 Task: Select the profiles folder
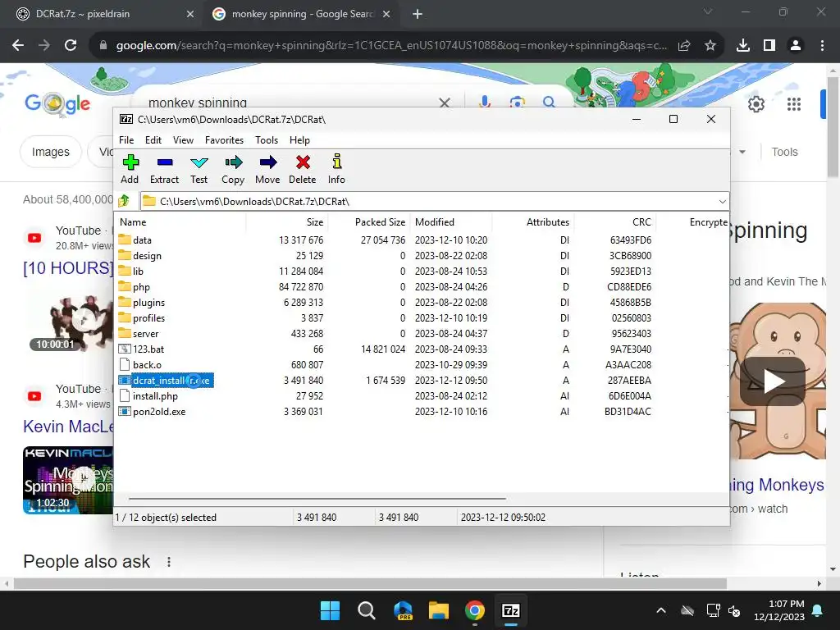click(x=142, y=317)
